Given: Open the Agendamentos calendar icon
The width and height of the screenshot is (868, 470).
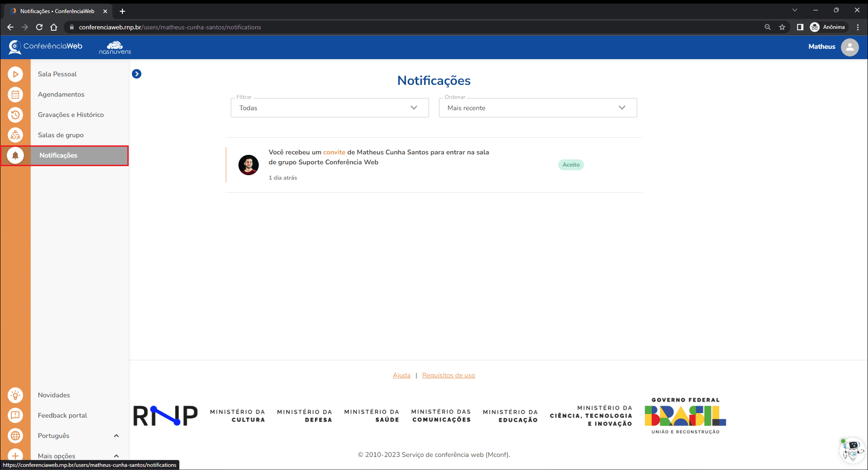Looking at the screenshot, I should (x=15, y=94).
